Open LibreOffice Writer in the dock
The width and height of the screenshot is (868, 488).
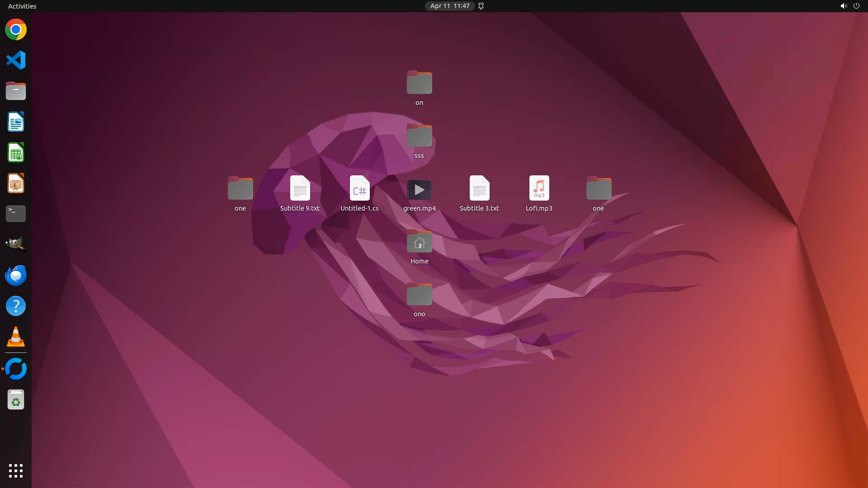pos(16,122)
